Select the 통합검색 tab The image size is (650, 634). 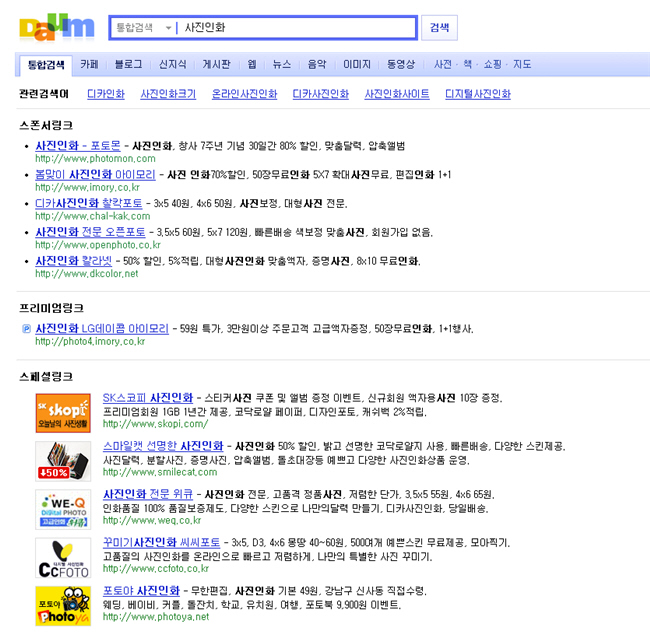[x=46, y=65]
